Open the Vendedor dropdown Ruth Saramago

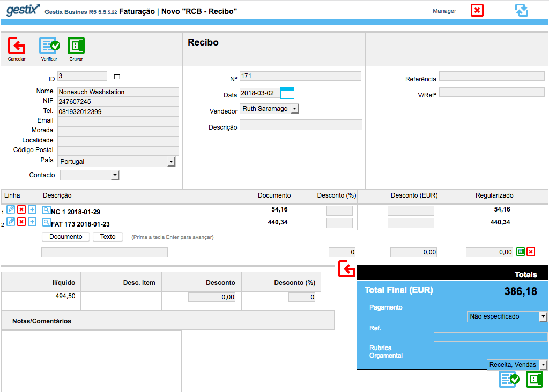269,109
